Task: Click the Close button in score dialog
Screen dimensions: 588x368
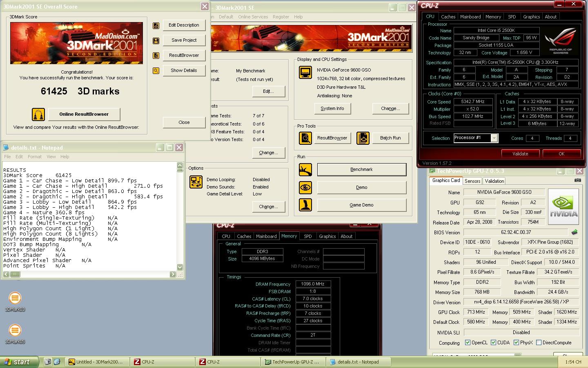Action: 184,122
